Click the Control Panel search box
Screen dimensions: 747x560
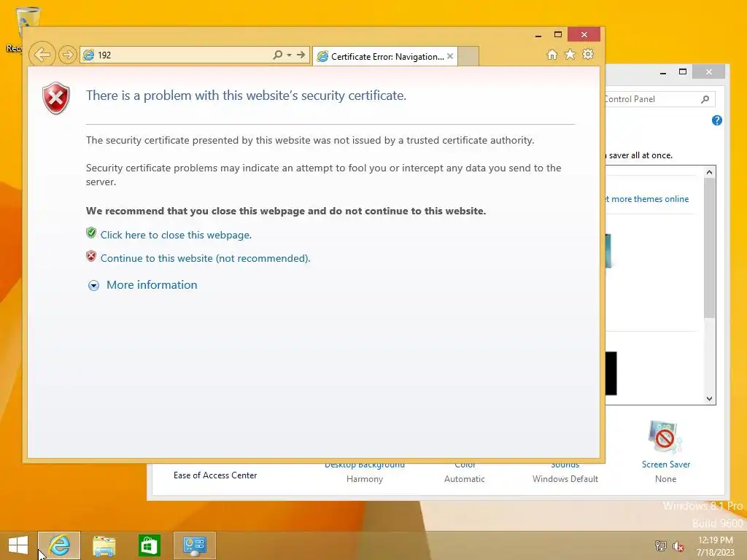tap(659, 99)
